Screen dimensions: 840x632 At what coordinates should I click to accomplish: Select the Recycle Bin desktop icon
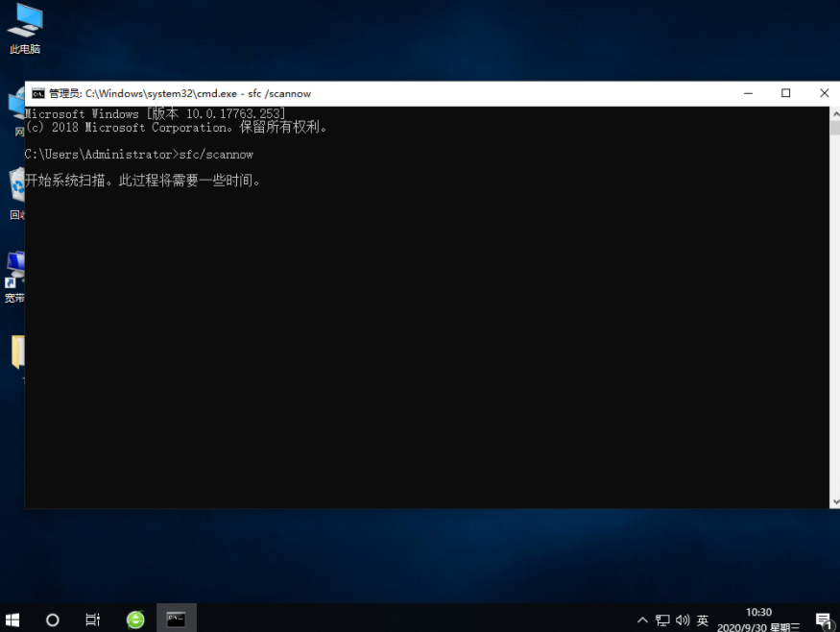pyautogui.click(x=16, y=187)
